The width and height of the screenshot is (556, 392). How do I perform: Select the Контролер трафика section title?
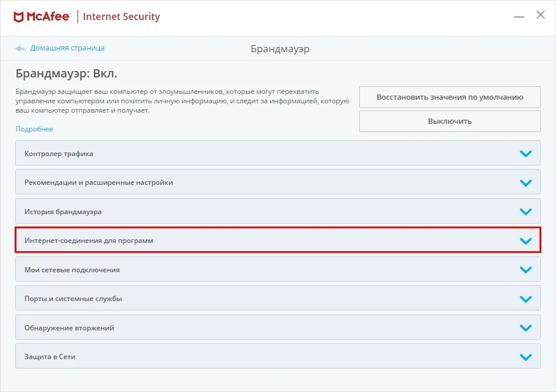tap(59, 154)
